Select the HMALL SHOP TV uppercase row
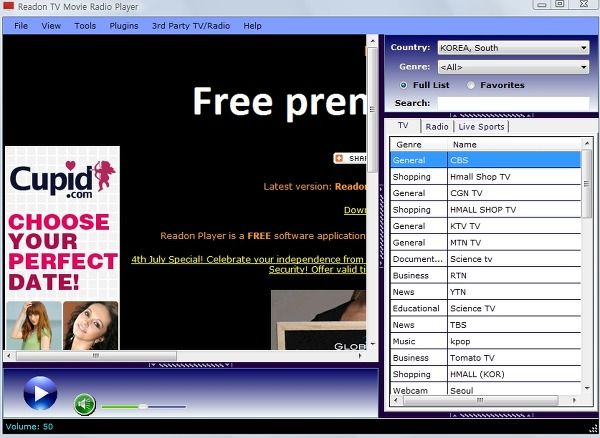This screenshot has height=438, width=600. 486,210
